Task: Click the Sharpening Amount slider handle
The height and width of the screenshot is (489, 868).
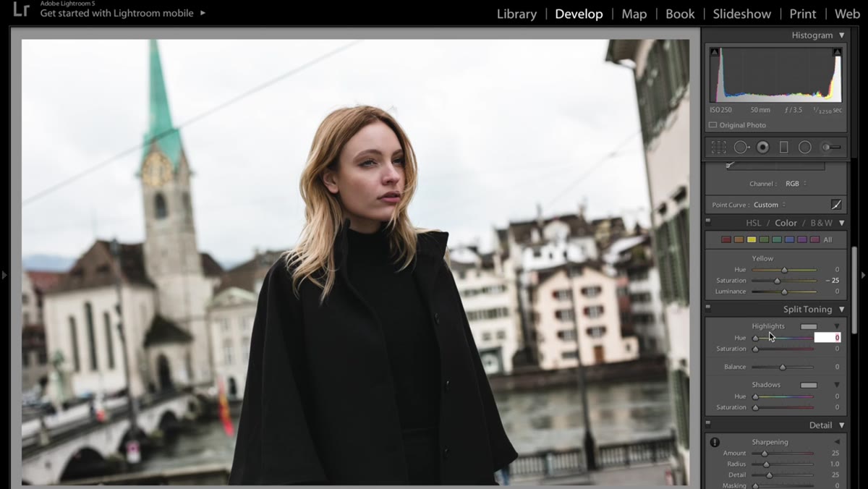Action: pos(765,454)
